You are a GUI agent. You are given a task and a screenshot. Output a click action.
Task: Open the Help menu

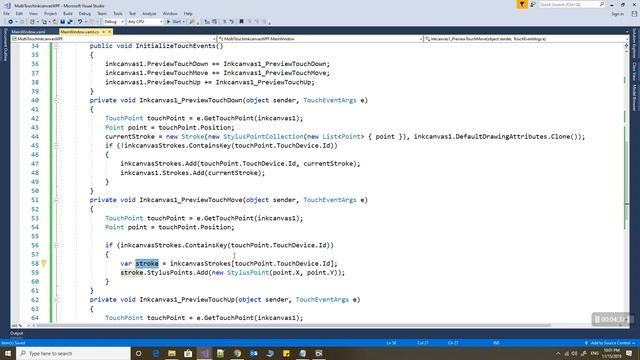pyautogui.click(x=188, y=14)
